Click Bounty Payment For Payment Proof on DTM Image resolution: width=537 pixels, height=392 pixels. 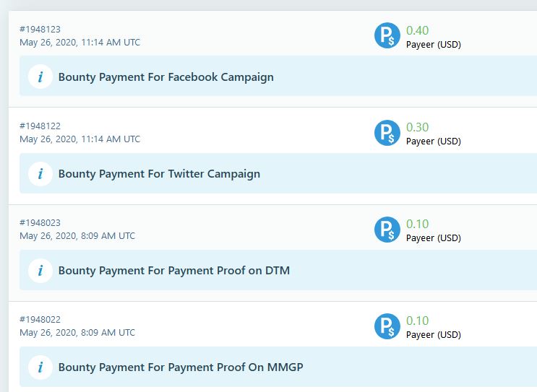click(173, 271)
